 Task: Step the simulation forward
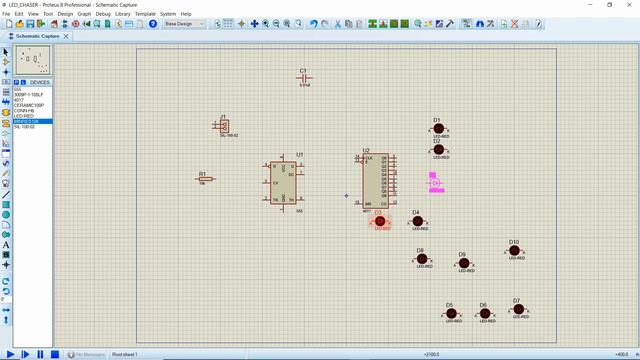(25, 354)
